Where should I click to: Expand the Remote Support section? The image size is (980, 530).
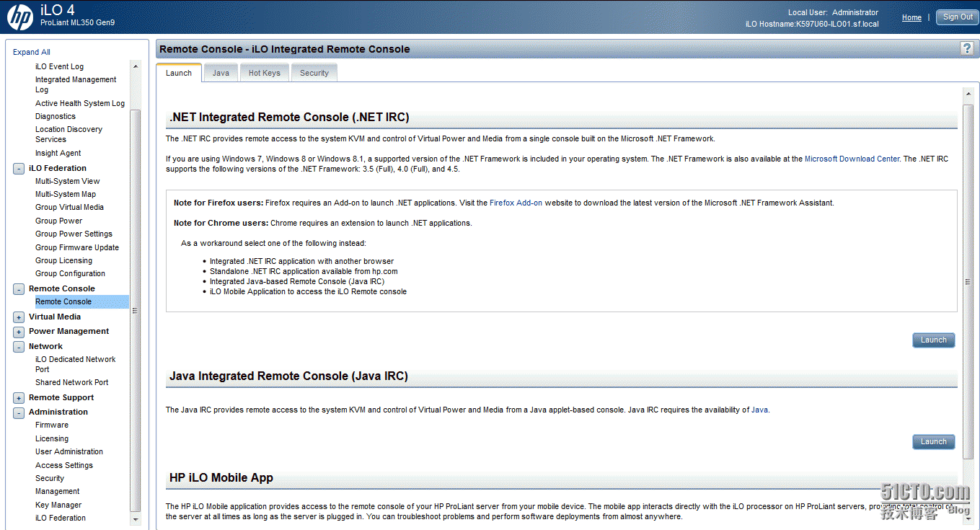point(19,398)
